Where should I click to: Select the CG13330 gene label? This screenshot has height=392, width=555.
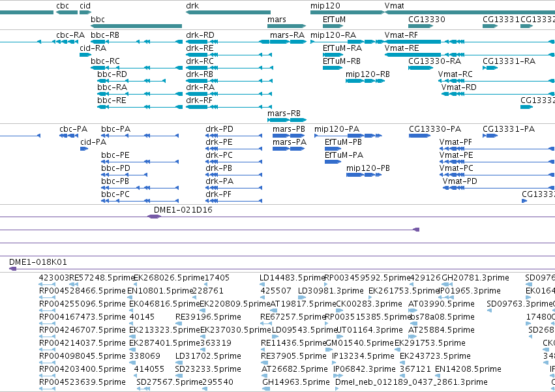point(427,19)
